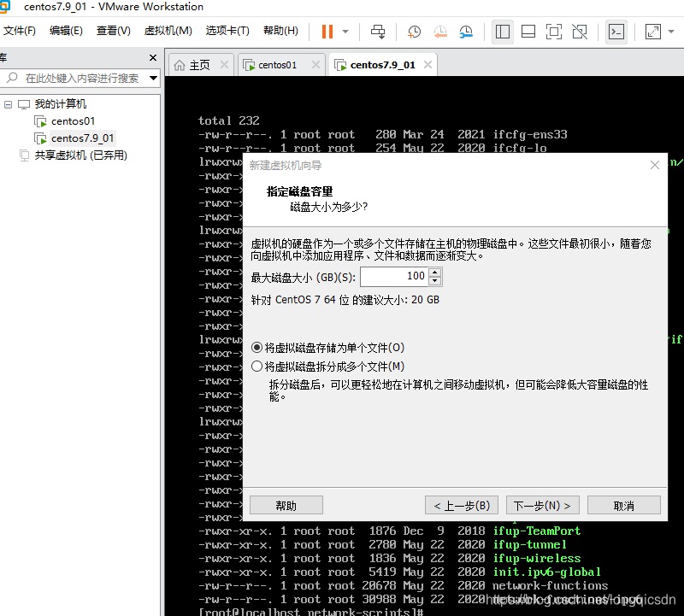Select 共享虚拟机 (已弃用) tree item
The image size is (684, 616).
[x=81, y=155]
